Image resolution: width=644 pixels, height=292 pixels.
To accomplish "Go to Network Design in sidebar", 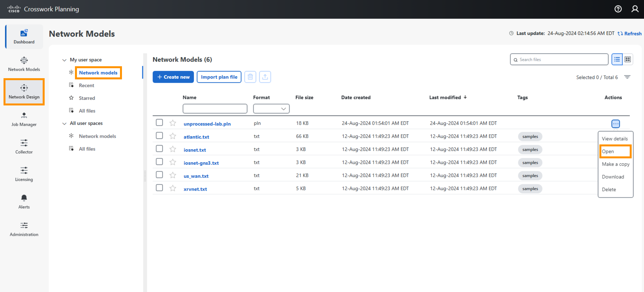I will [24, 92].
